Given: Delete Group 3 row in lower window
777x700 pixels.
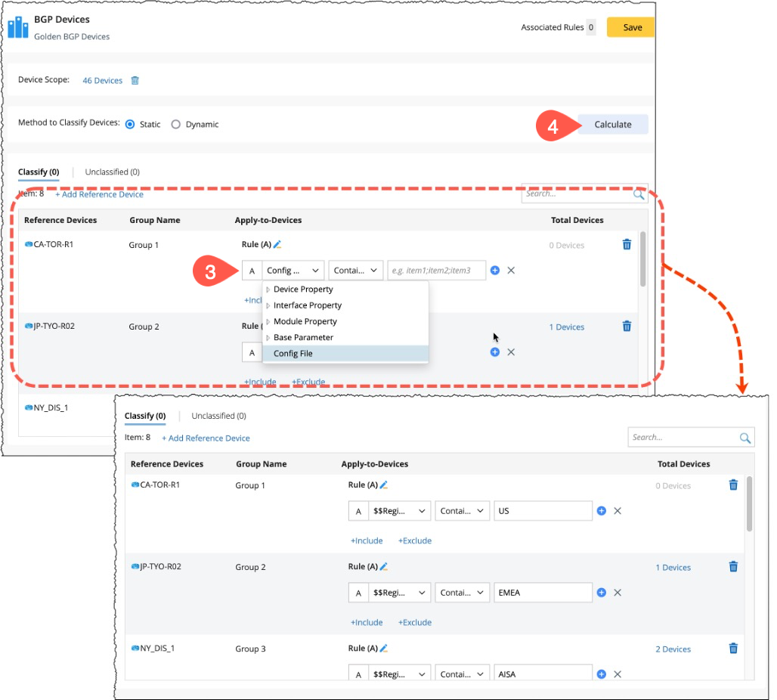Looking at the screenshot, I should coord(733,649).
